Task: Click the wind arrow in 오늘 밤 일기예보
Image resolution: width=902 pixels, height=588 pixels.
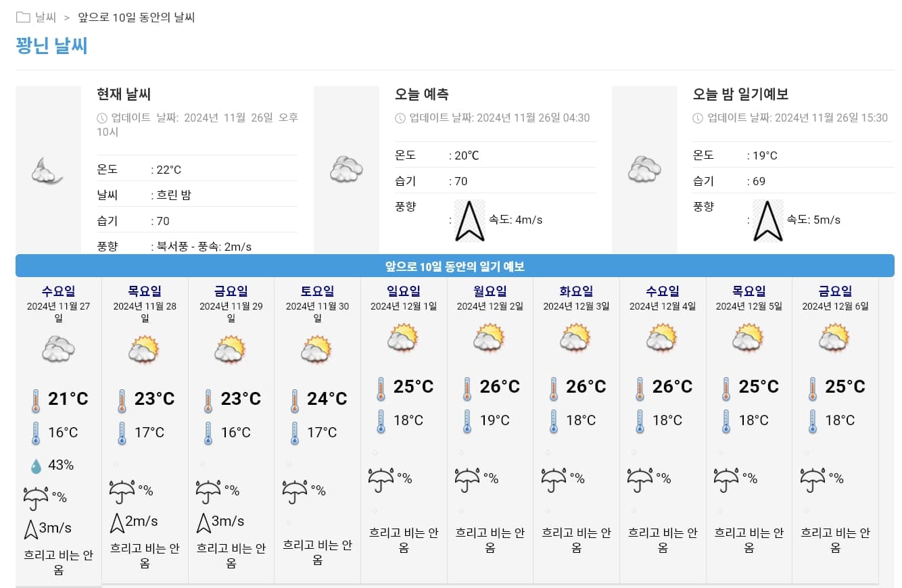Action: [767, 221]
